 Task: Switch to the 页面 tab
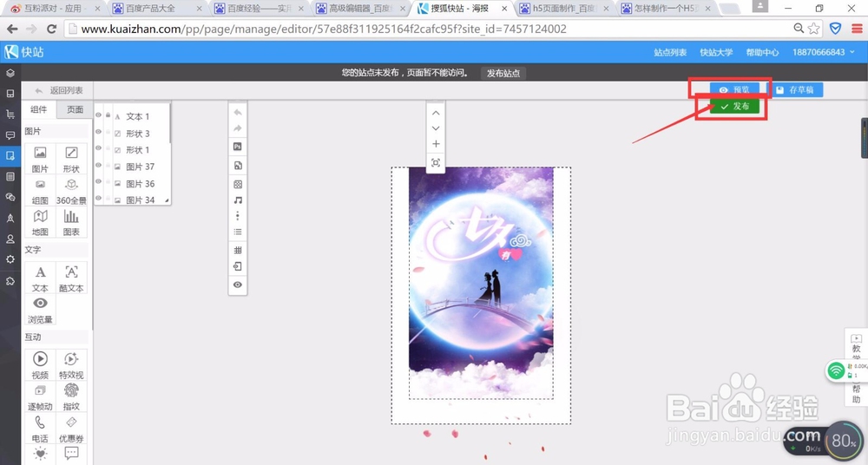pyautogui.click(x=75, y=109)
